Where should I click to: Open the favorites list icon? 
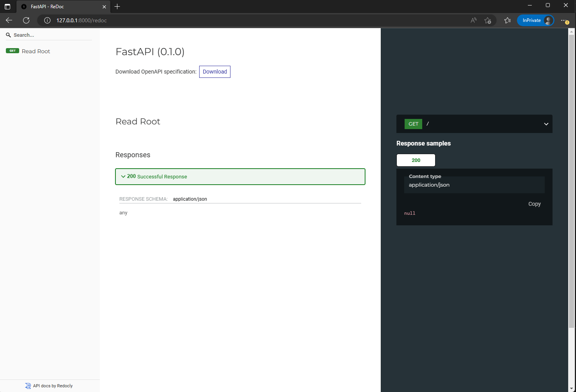click(x=508, y=20)
